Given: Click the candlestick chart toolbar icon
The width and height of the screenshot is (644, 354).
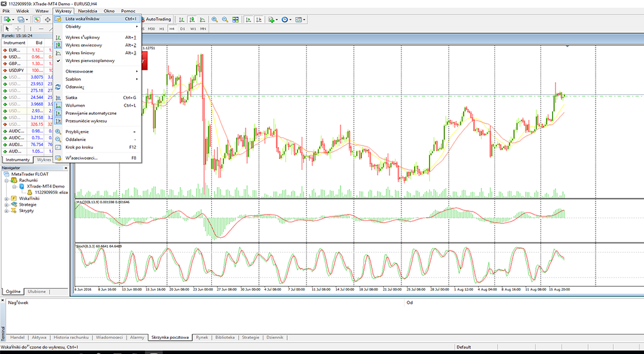Looking at the screenshot, I should (191, 19).
